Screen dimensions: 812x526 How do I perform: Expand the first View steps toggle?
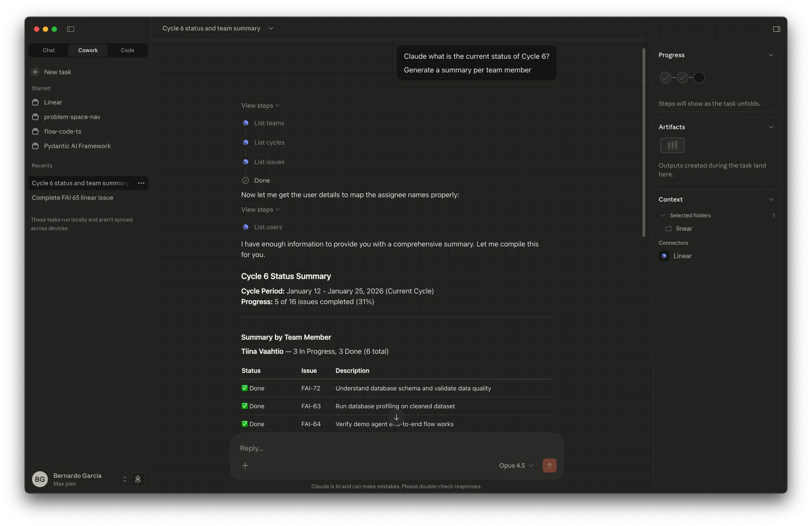[x=260, y=106]
